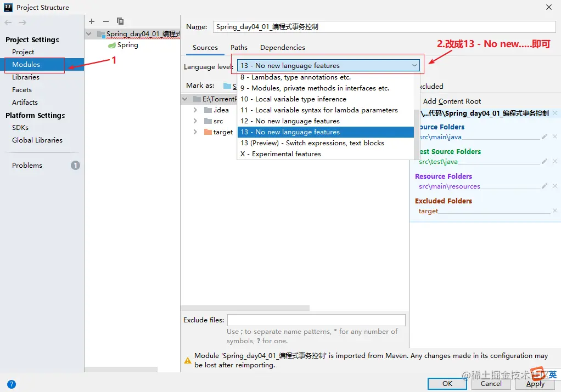
Task: Open help question mark icon
Action: coord(12,384)
